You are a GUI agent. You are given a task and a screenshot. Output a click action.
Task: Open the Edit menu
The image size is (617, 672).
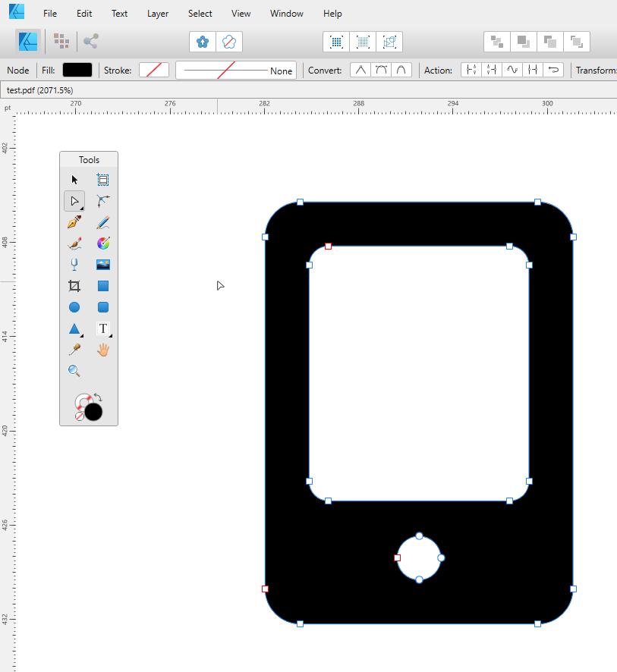[84, 14]
